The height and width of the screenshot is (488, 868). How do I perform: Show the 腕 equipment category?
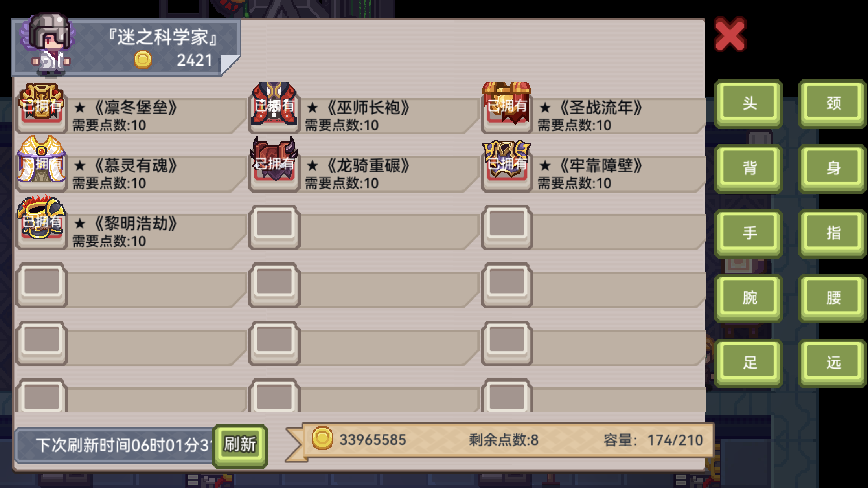749,298
